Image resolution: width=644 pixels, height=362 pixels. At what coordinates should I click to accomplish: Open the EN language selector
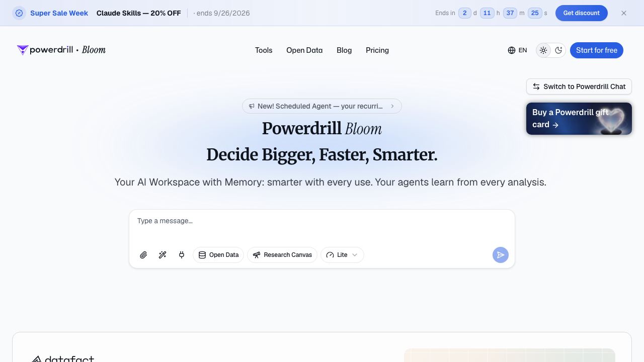click(517, 50)
